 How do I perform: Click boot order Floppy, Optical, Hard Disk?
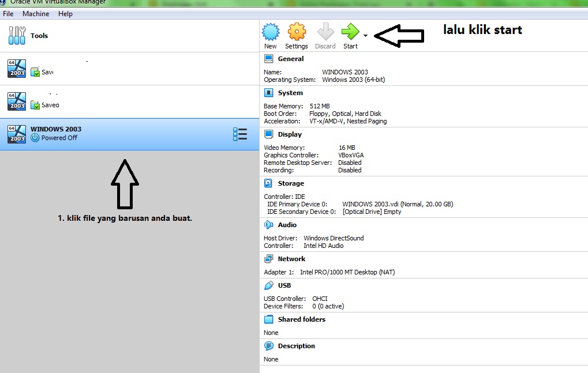pyautogui.click(x=345, y=114)
